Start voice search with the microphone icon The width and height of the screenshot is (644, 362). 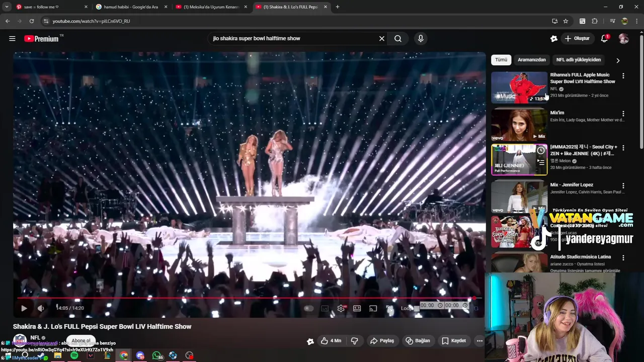(x=421, y=39)
